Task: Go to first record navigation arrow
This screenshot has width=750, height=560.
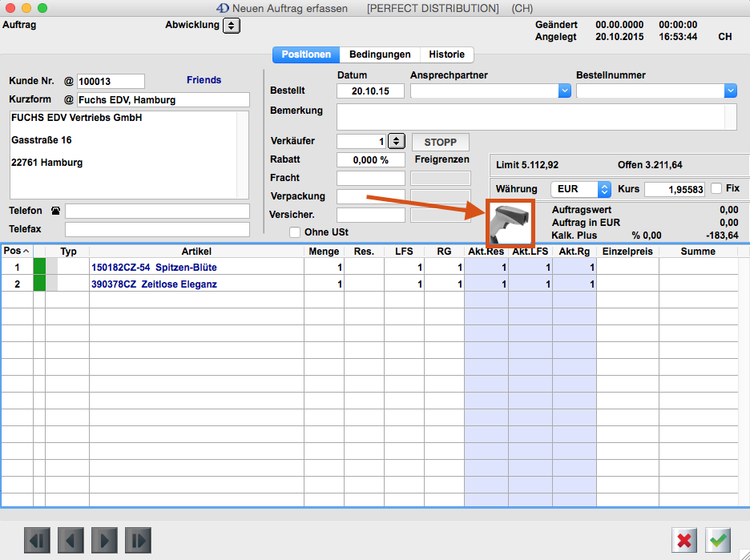Action: [x=37, y=541]
